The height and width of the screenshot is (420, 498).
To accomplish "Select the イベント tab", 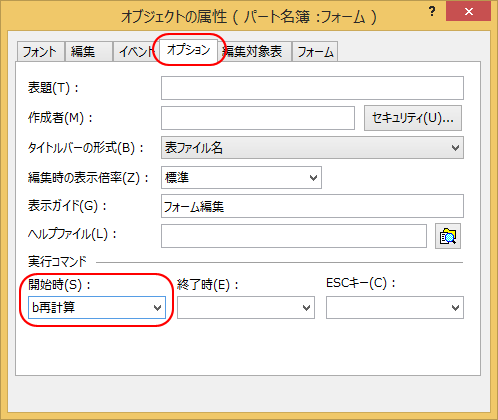I will (135, 52).
